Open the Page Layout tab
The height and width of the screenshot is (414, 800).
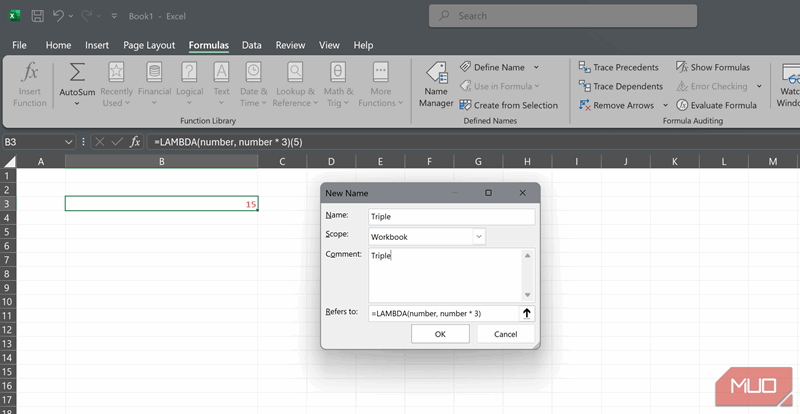(x=148, y=45)
